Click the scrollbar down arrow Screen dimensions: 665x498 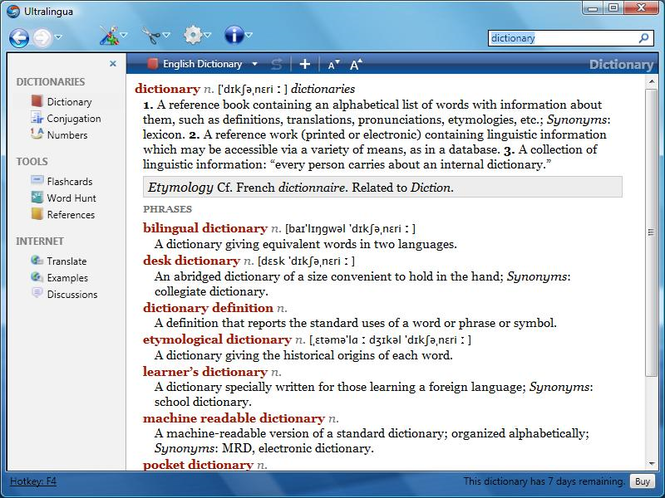click(651, 464)
